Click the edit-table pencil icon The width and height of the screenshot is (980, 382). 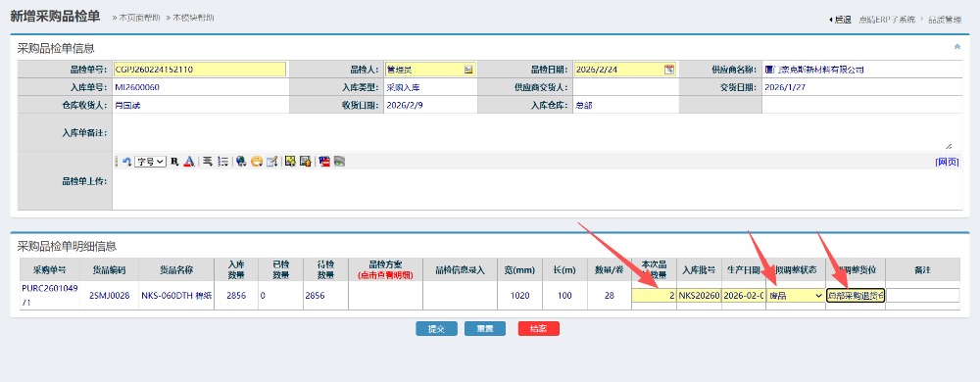[271, 162]
